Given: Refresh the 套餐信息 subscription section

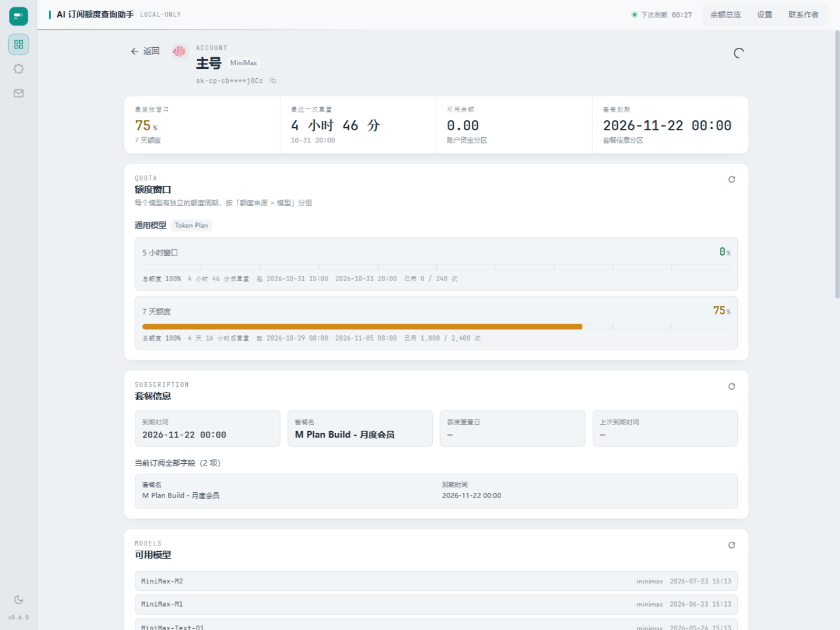Looking at the screenshot, I should click(x=731, y=387).
